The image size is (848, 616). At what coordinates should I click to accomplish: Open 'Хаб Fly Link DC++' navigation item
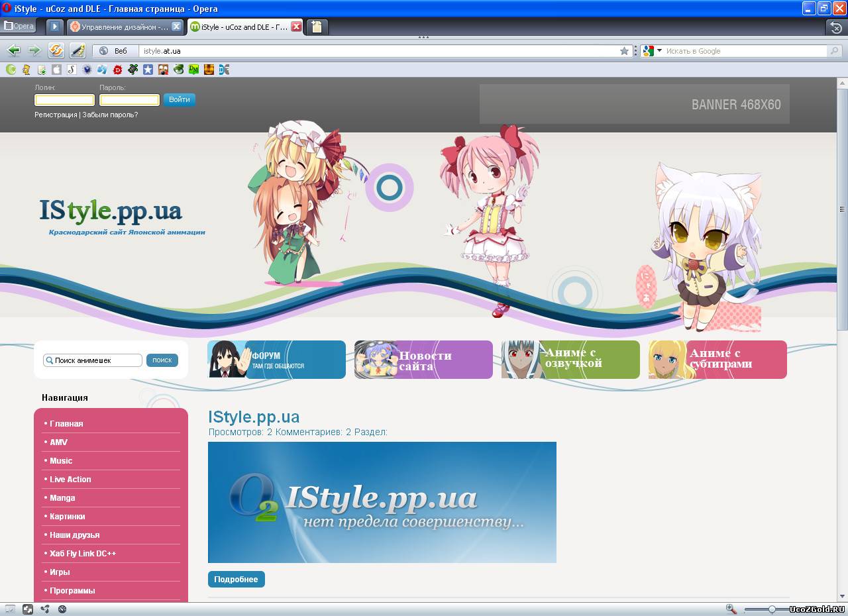click(83, 554)
